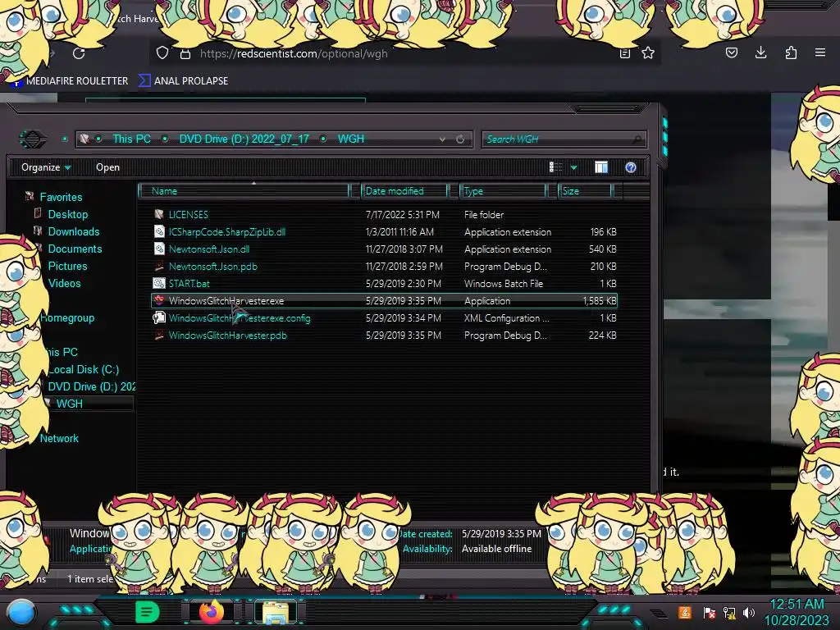Select DVD Drive (D:) in tree
Screen dimensions: 840x630
91,386
